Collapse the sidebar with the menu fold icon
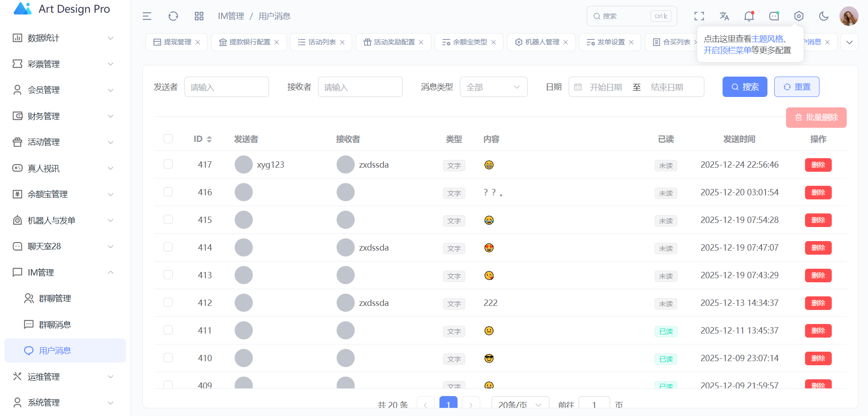The width and height of the screenshot is (868, 416). (x=147, y=16)
